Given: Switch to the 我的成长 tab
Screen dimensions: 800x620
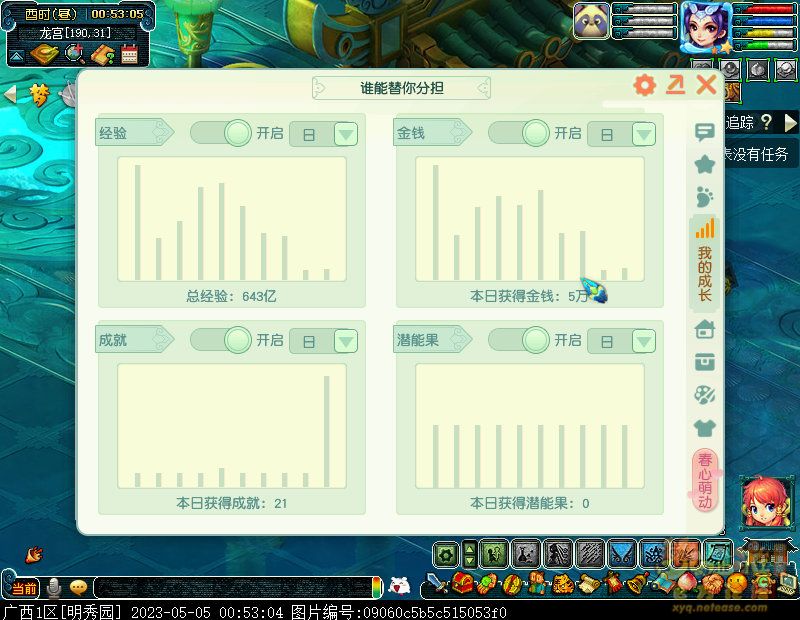Looking at the screenshot, I should pyautogui.click(x=705, y=261).
